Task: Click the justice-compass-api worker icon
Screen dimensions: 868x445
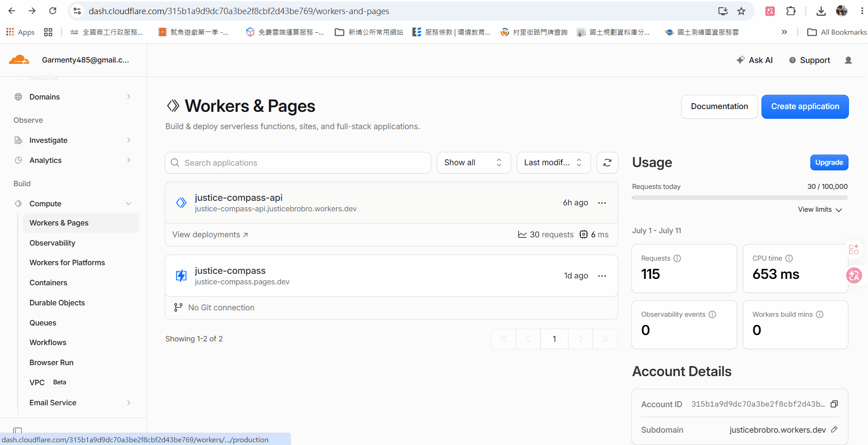Action: click(181, 203)
